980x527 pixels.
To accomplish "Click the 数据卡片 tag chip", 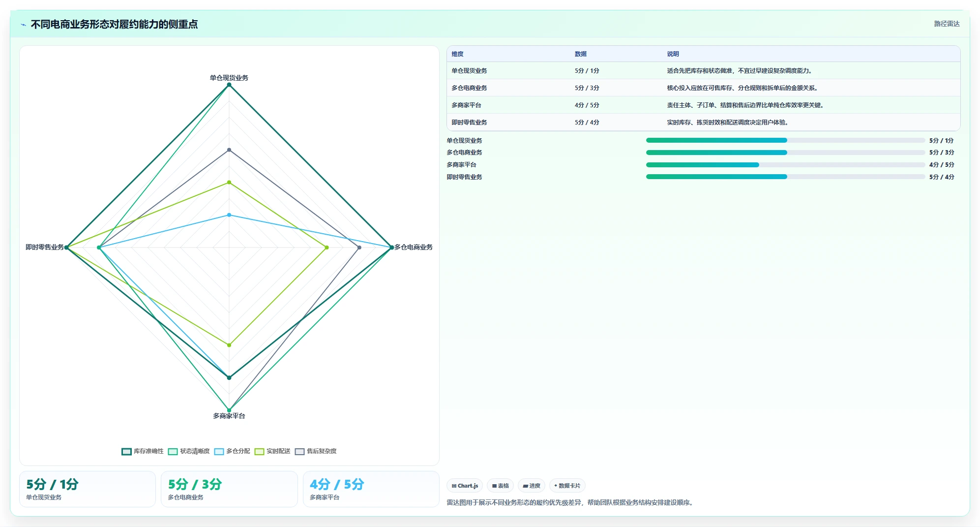I will tap(567, 486).
